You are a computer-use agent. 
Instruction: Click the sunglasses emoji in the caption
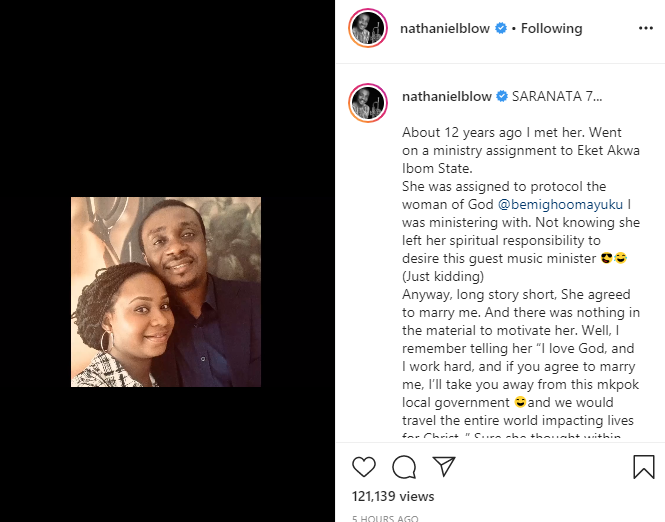[x=607, y=259]
